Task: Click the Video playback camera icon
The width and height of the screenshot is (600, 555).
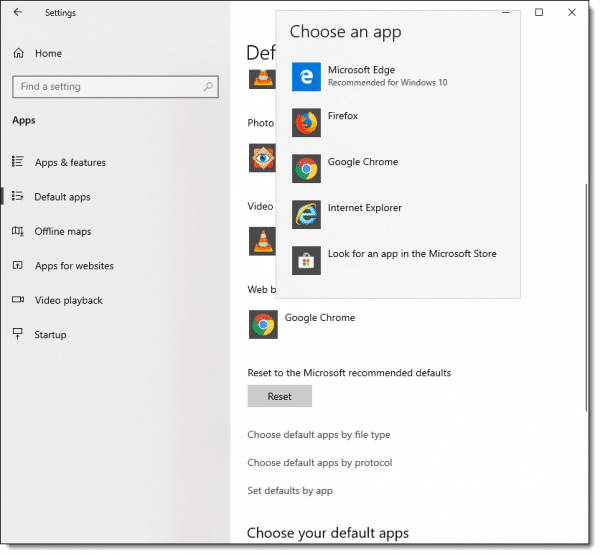Action: [x=18, y=299]
